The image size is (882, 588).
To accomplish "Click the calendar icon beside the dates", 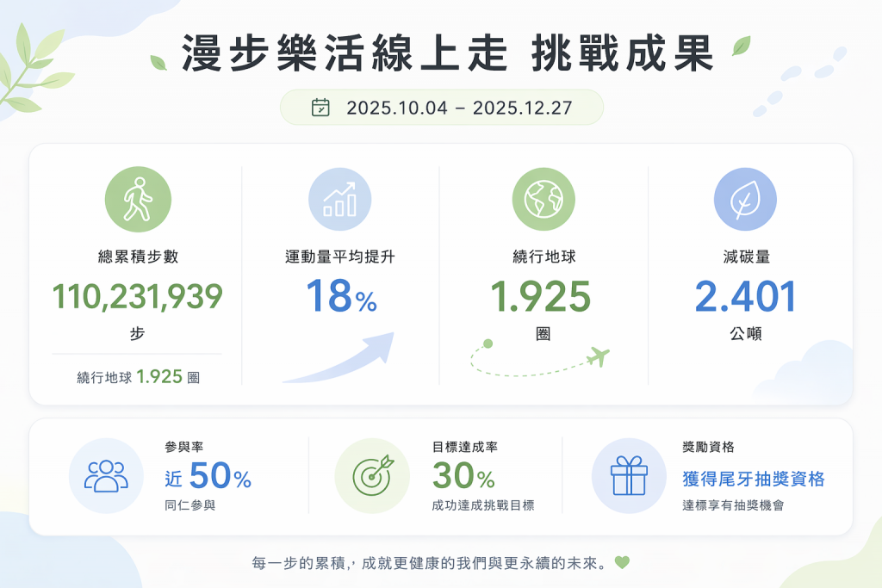I will point(320,108).
